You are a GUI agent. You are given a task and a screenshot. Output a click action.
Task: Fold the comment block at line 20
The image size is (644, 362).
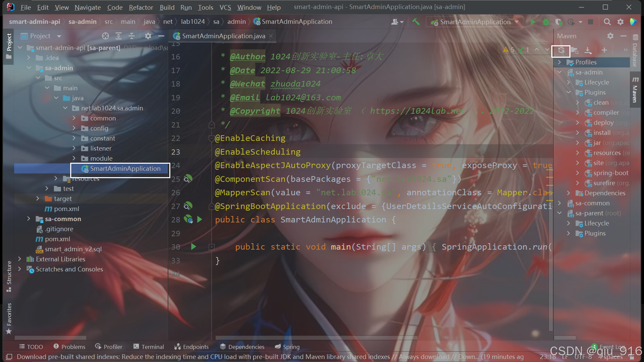(x=212, y=124)
